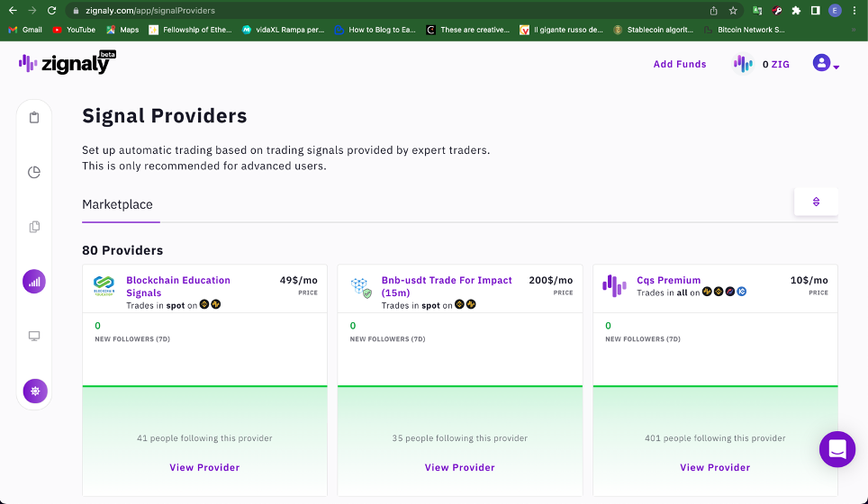Open browser extensions puzzle icon

tap(796, 11)
